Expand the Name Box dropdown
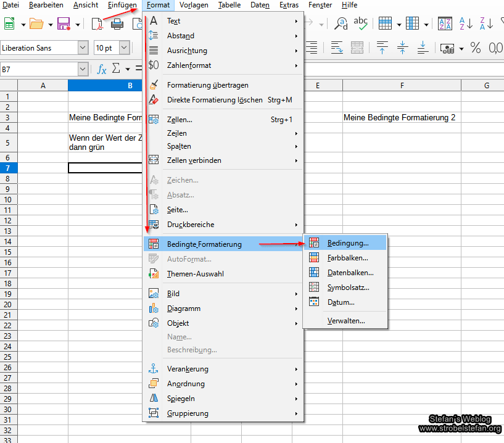 click(83, 69)
